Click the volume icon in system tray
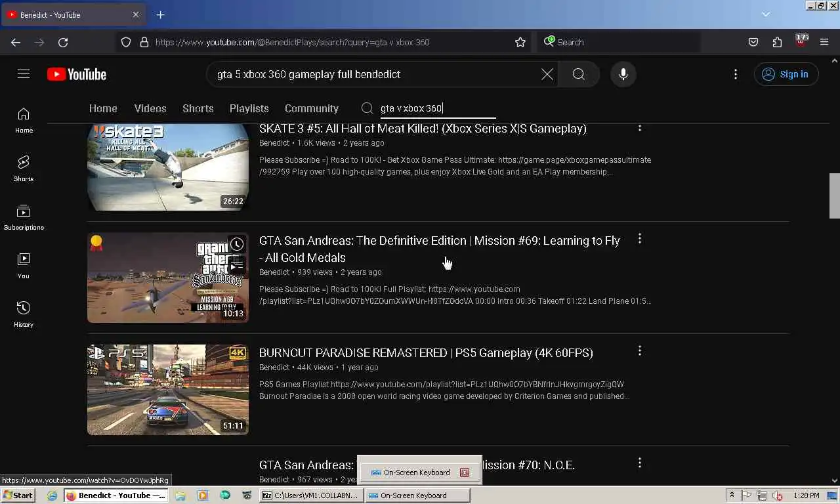The image size is (840, 504). pyautogui.click(x=778, y=495)
